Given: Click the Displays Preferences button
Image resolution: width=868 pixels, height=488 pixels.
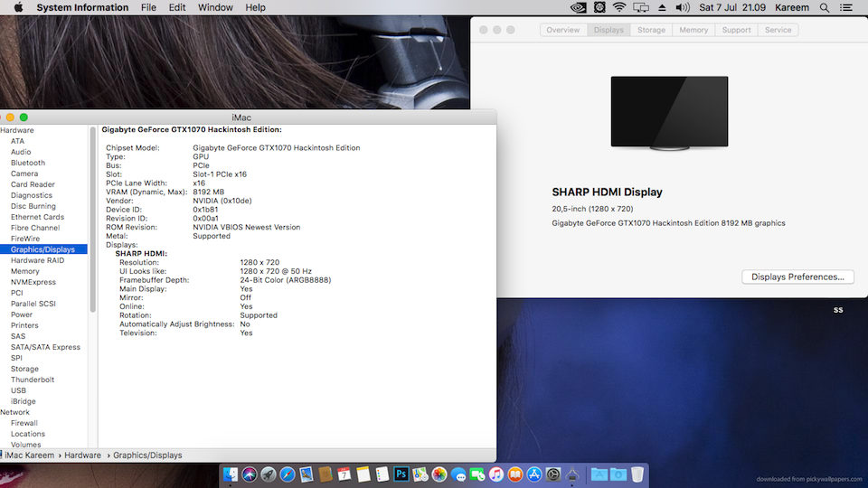Looking at the screenshot, I should pyautogui.click(x=797, y=277).
